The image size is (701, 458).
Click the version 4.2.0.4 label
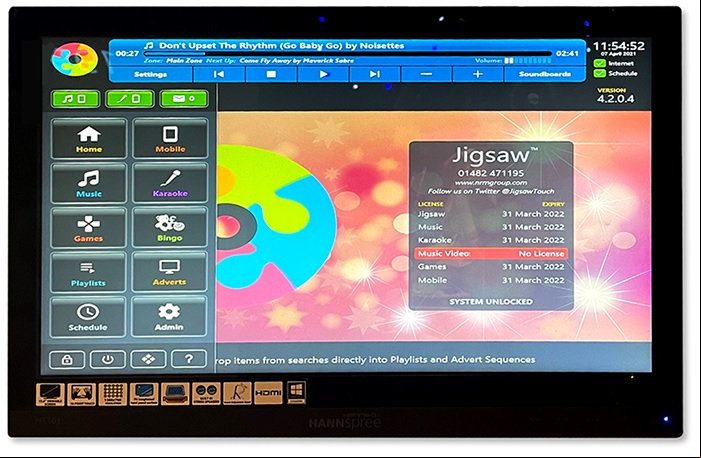tap(616, 99)
